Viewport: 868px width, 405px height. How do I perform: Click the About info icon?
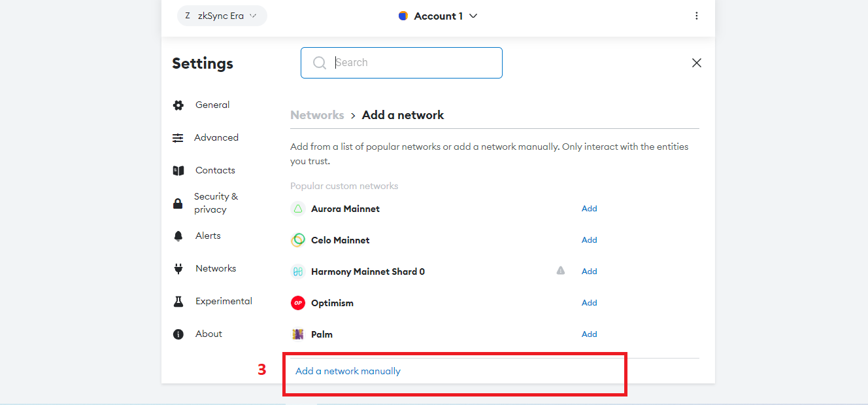tap(178, 334)
